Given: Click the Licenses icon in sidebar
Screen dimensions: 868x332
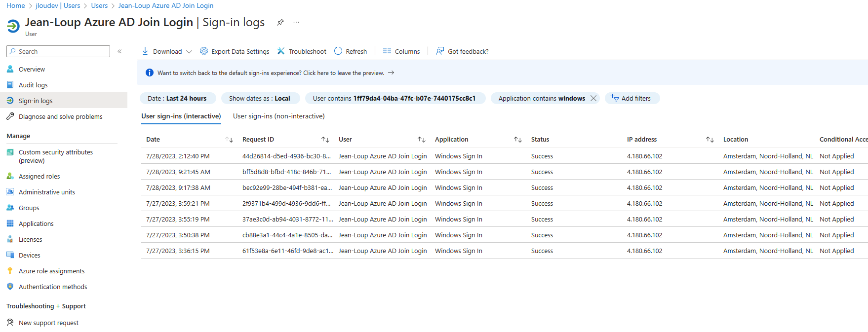Looking at the screenshot, I should 10,239.
